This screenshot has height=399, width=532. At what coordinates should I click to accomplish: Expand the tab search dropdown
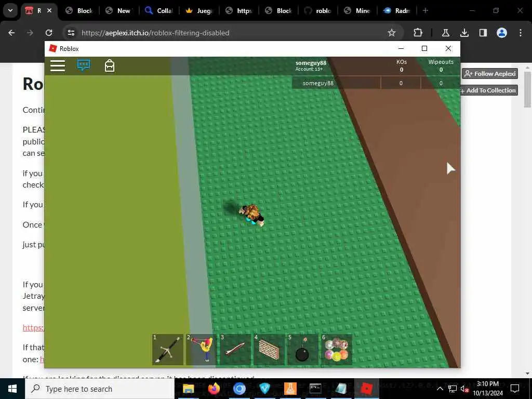click(x=10, y=10)
